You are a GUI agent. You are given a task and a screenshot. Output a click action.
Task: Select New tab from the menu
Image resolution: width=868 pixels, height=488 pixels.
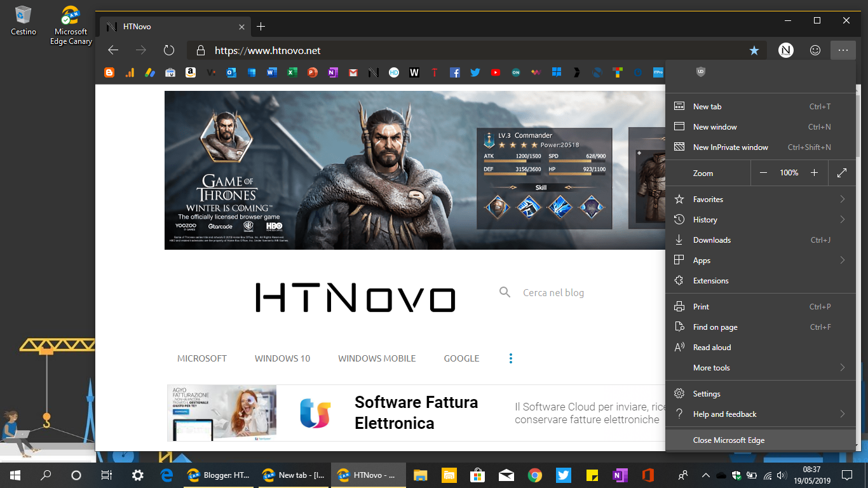coord(760,107)
